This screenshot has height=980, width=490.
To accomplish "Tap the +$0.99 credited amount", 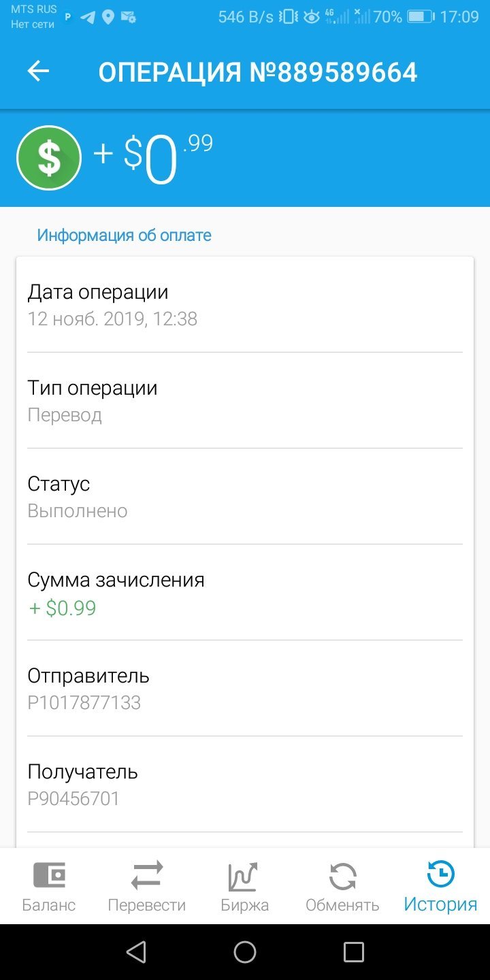I will [x=62, y=608].
